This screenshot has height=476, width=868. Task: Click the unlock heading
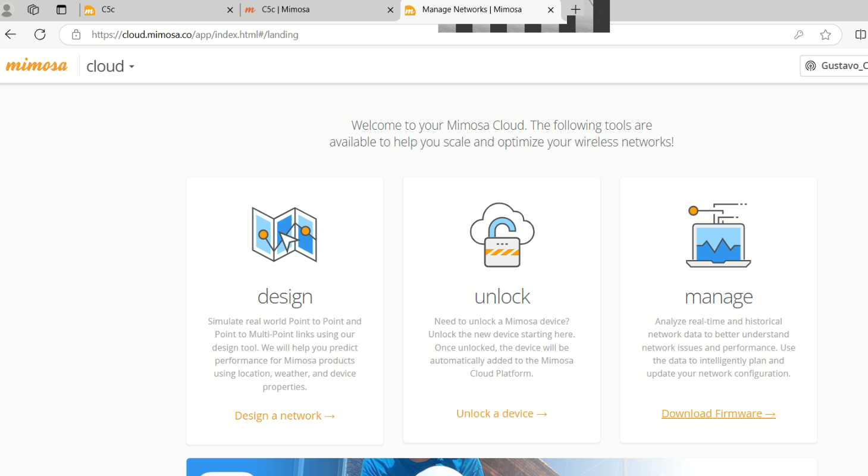pyautogui.click(x=502, y=296)
